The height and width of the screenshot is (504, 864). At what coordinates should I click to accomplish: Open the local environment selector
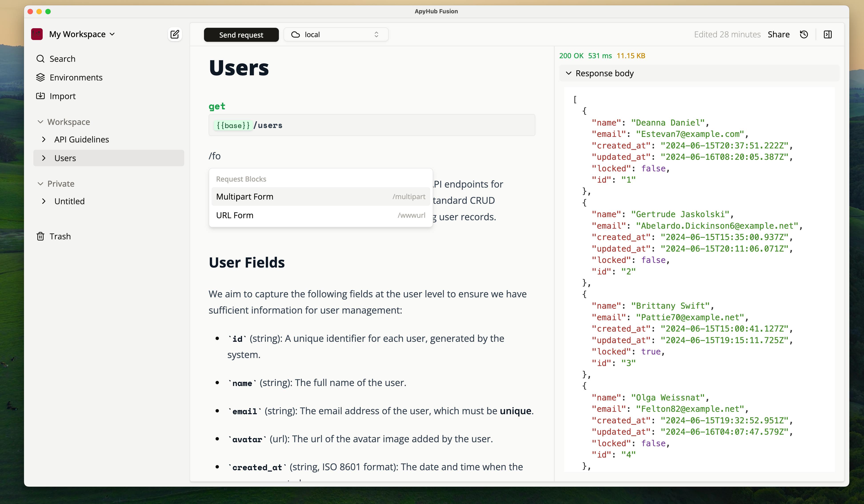[336, 35]
